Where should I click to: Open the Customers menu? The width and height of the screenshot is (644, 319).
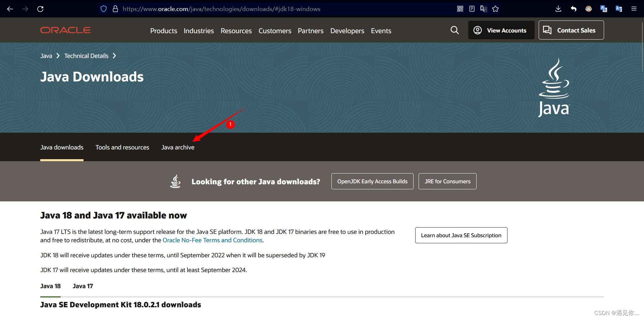click(x=275, y=31)
